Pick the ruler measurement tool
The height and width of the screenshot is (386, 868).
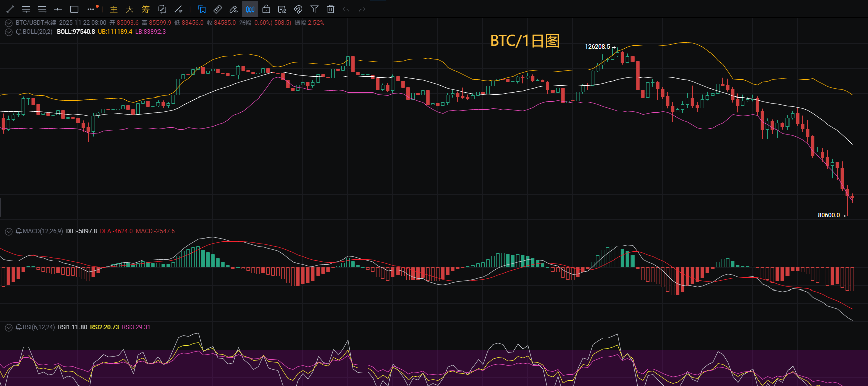pos(218,9)
